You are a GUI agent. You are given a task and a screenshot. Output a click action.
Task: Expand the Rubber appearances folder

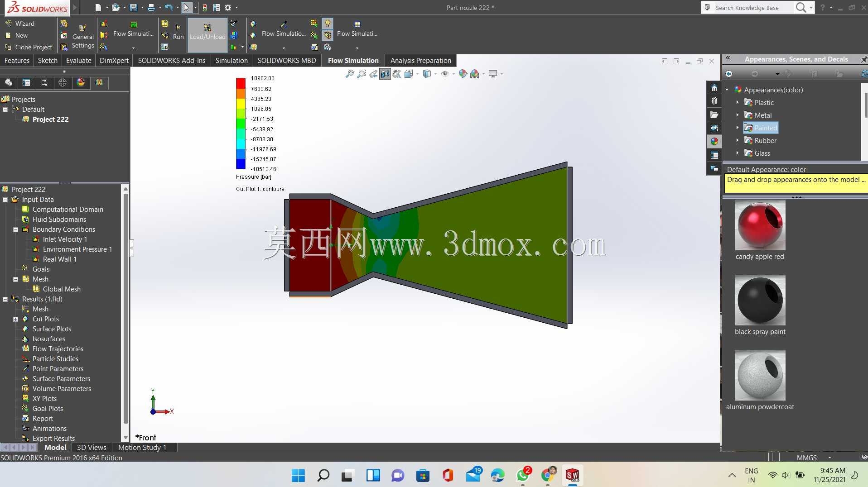(737, 141)
